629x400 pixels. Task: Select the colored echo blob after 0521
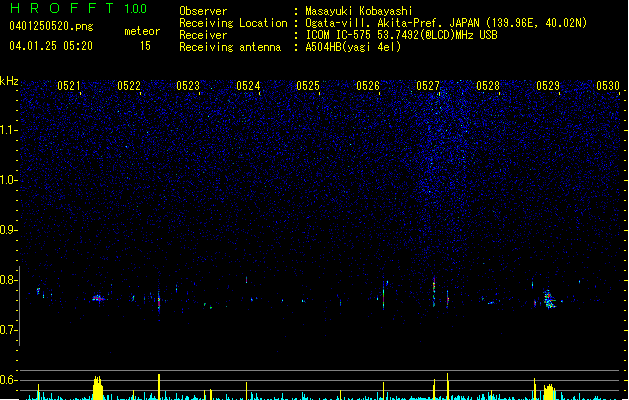tap(98, 298)
